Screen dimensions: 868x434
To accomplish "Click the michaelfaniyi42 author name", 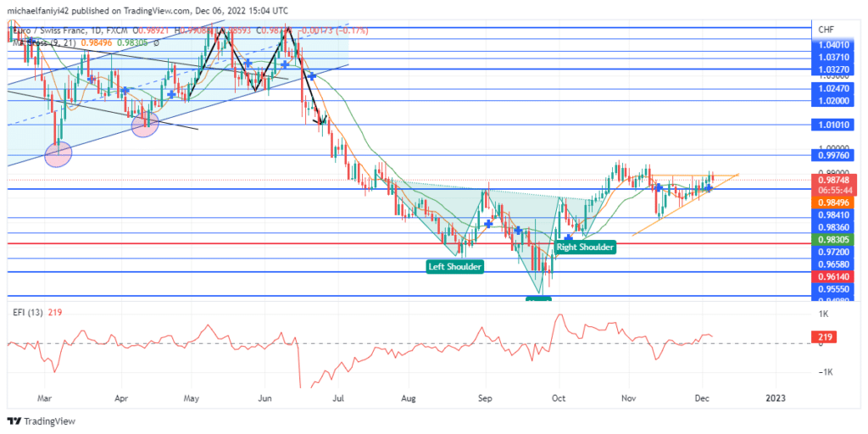I will pos(38,10).
